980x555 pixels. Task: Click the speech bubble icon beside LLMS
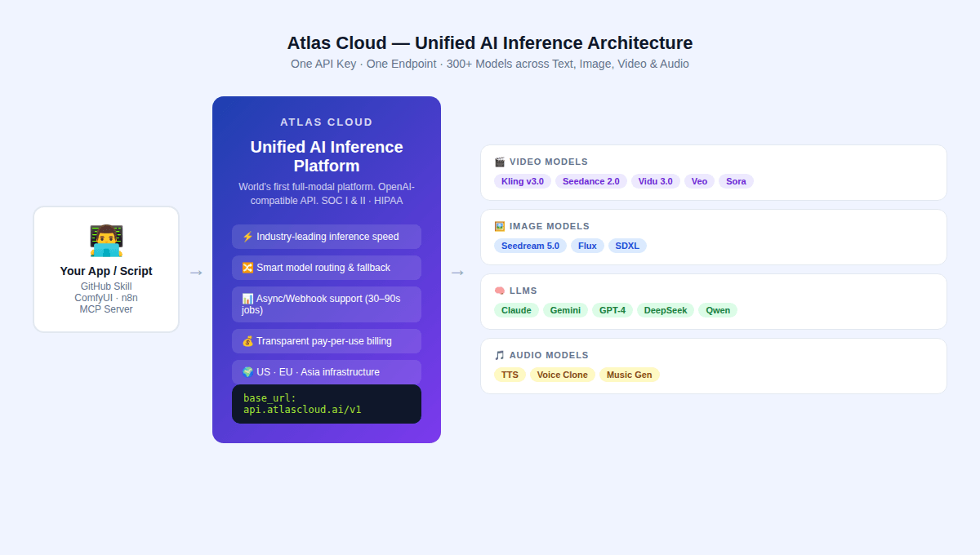499,290
